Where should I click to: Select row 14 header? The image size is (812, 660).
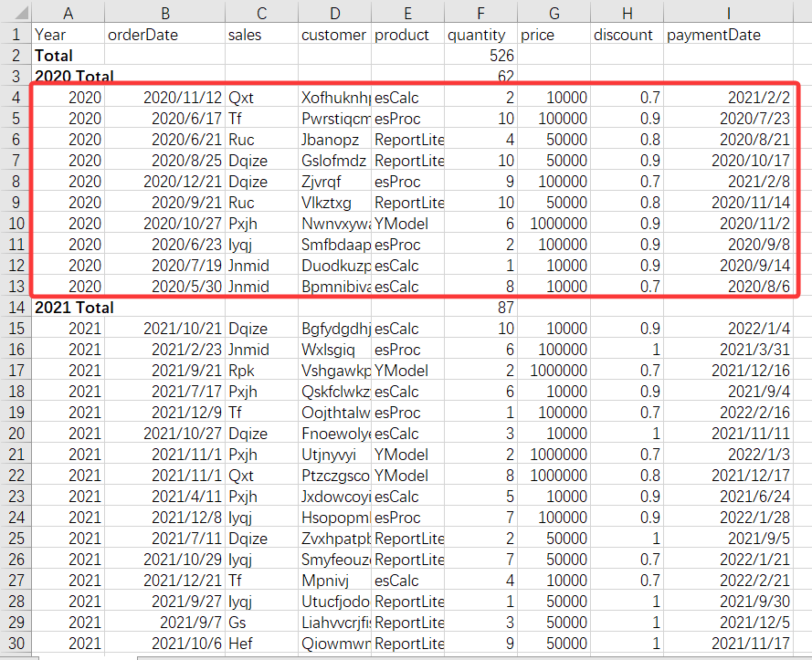(15, 308)
